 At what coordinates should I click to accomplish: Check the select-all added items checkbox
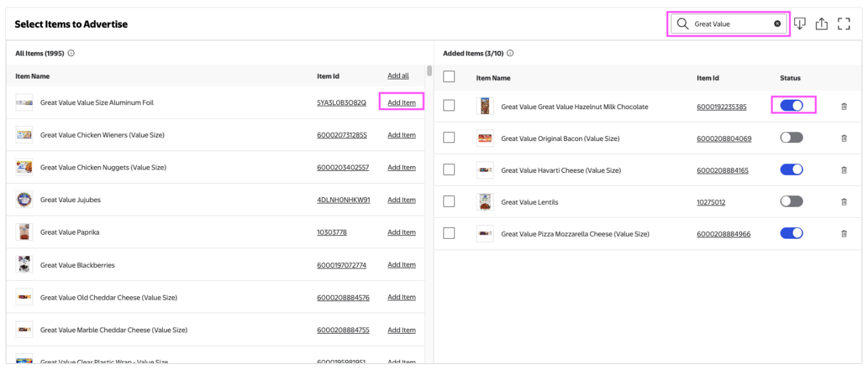449,77
